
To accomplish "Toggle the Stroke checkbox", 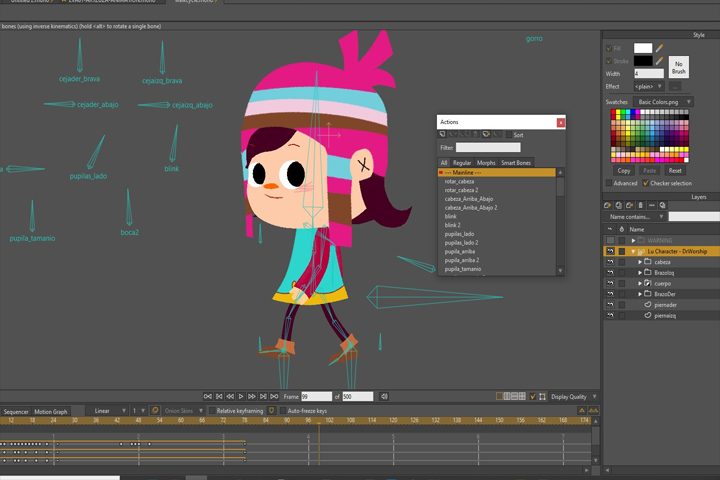I will pos(609,61).
